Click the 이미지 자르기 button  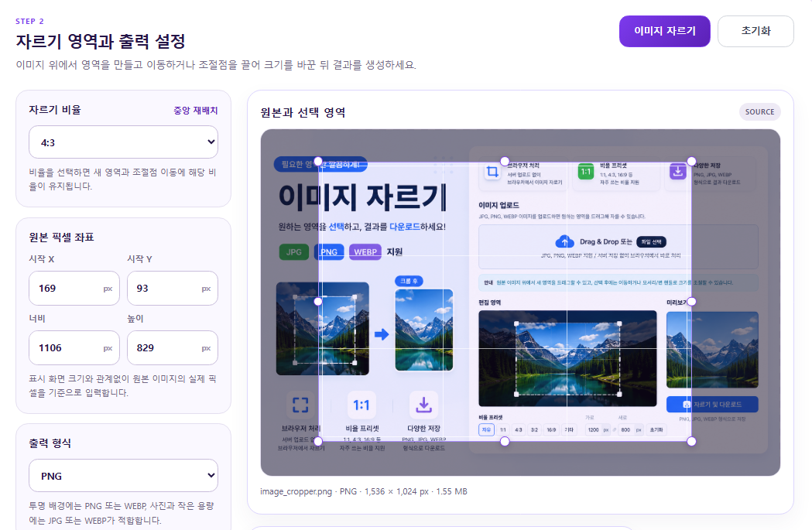664,31
